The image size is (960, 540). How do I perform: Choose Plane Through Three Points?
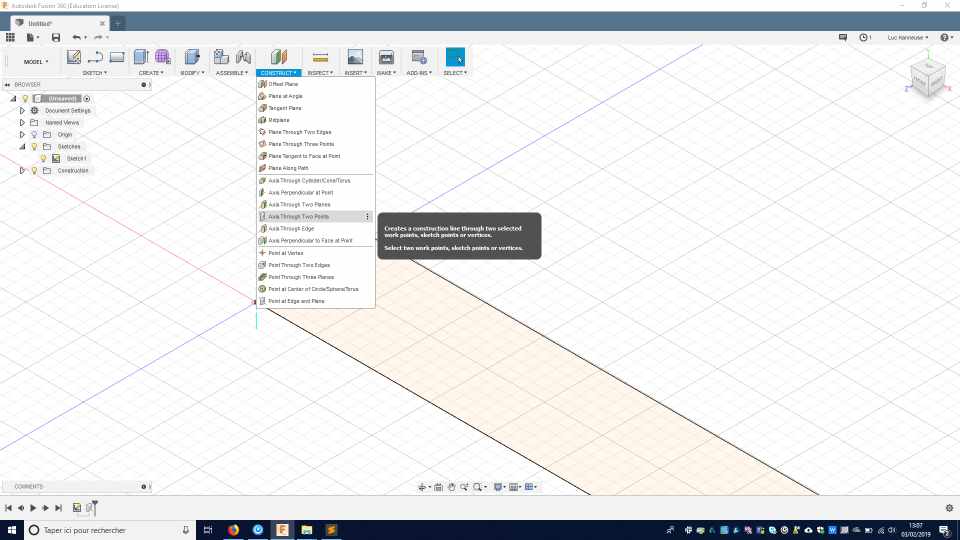pos(315,144)
